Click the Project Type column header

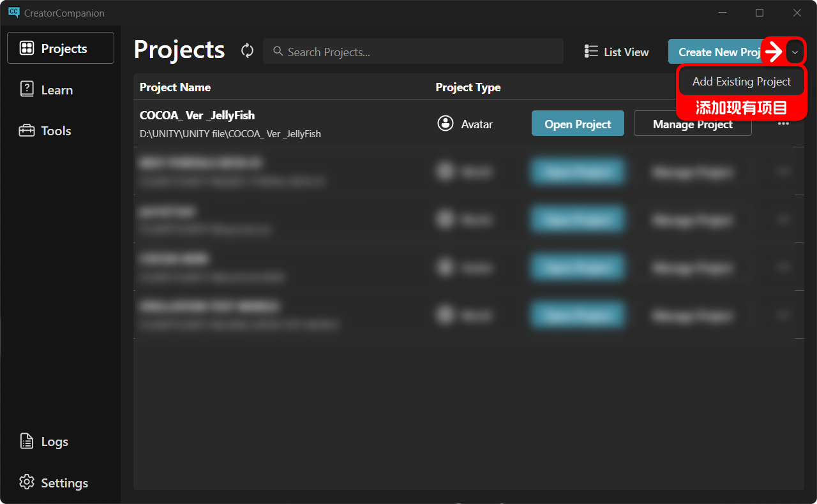click(468, 87)
